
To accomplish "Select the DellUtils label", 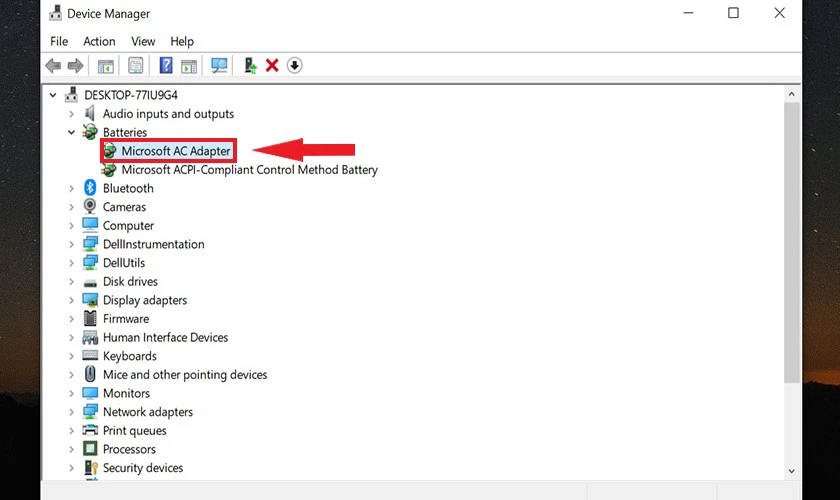I will (124, 263).
